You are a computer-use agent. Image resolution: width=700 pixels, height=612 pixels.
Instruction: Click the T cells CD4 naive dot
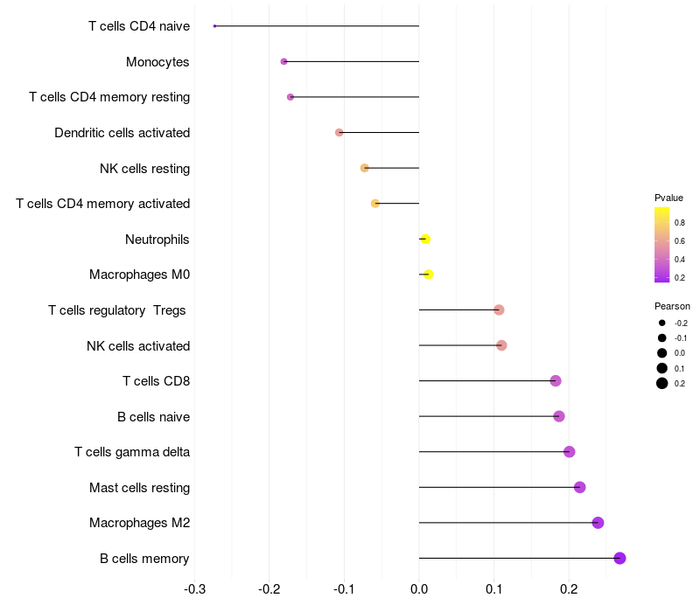point(214,26)
